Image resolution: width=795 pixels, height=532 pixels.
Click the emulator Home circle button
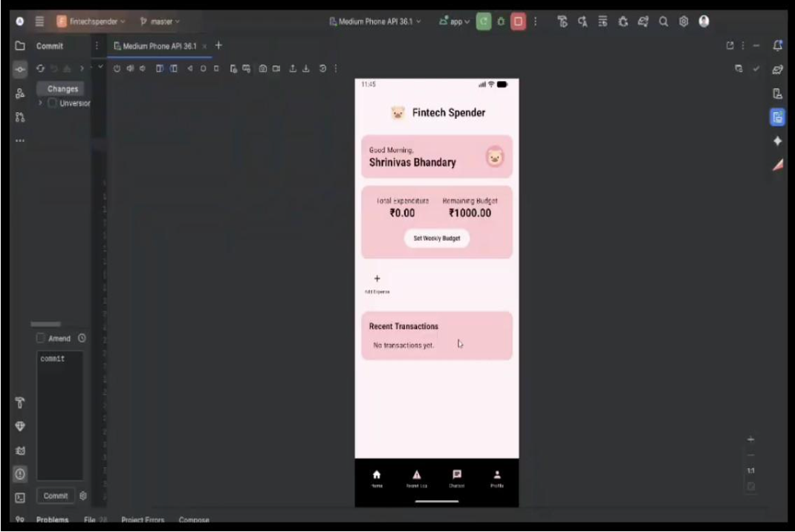point(203,68)
